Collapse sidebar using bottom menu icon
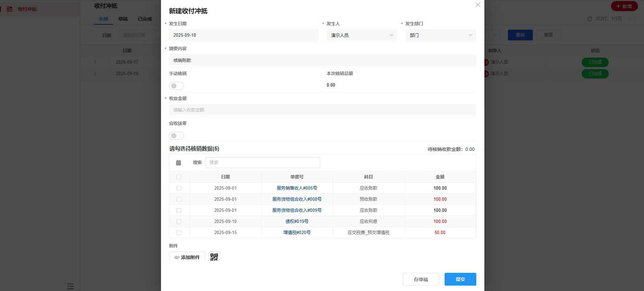 (70, 286)
